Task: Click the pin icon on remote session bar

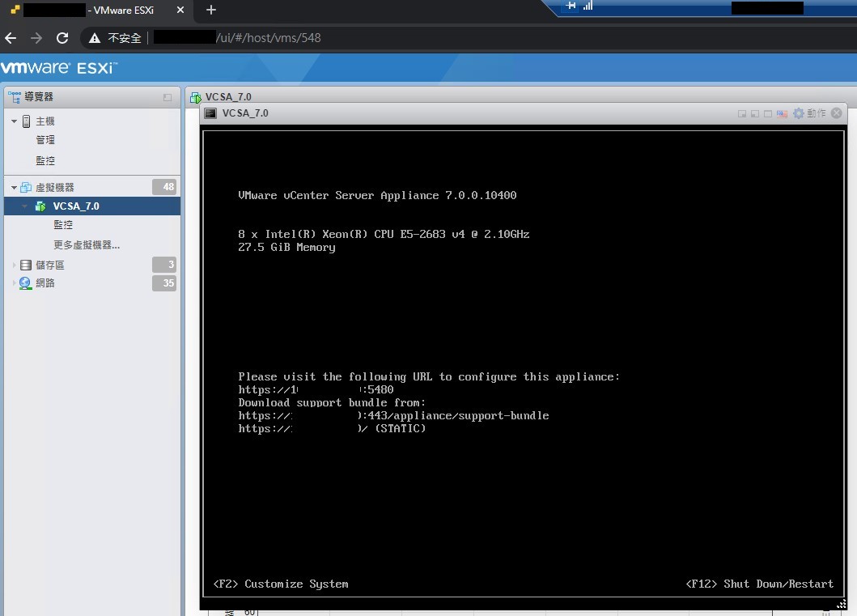Action: [571, 6]
